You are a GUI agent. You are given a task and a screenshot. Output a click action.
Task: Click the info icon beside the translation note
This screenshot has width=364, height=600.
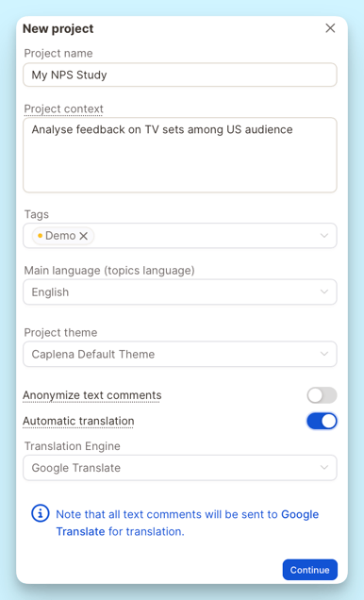tap(41, 513)
